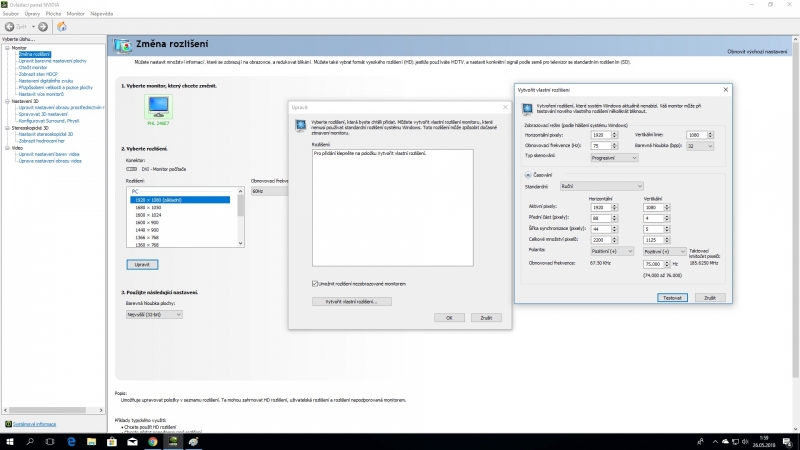Open Úprava nastavení obrazu videa
The width and height of the screenshot is (800, 450).
click(x=50, y=161)
